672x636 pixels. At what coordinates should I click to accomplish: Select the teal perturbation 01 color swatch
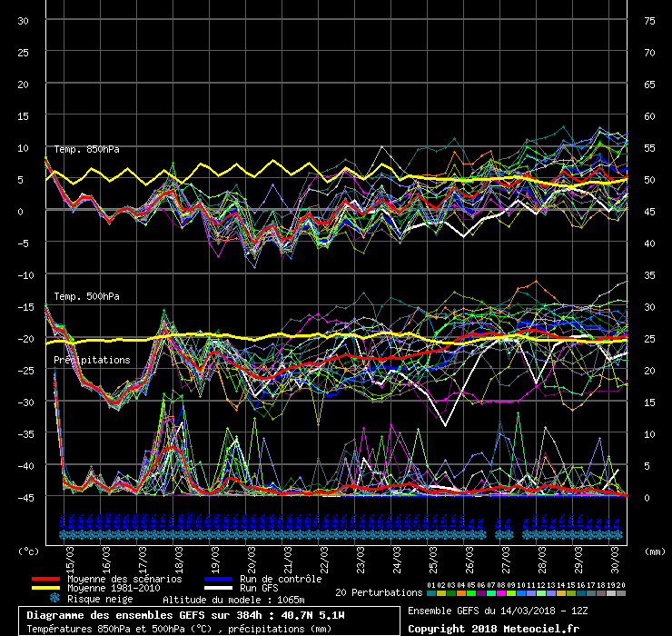coord(431,593)
